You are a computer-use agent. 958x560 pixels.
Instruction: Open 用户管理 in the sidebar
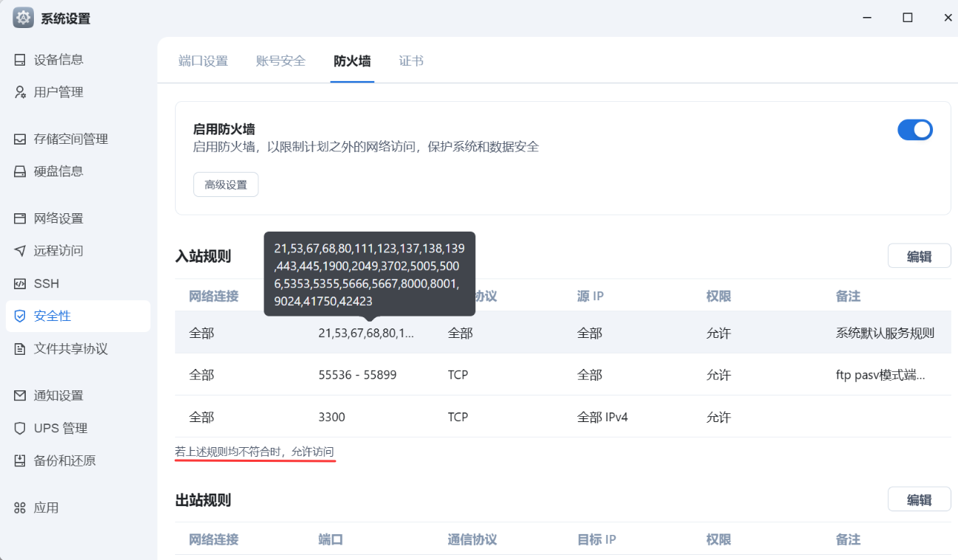pos(77,92)
